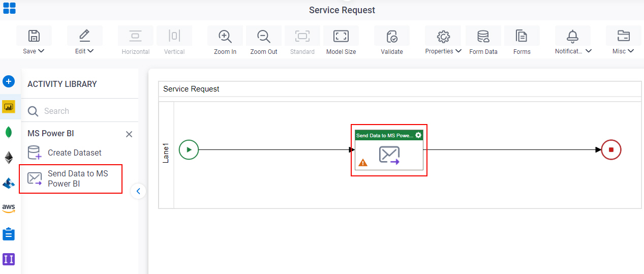The height and width of the screenshot is (274, 644).
Task: Click the Zoom Out magnifier icon
Action: pos(263,36)
